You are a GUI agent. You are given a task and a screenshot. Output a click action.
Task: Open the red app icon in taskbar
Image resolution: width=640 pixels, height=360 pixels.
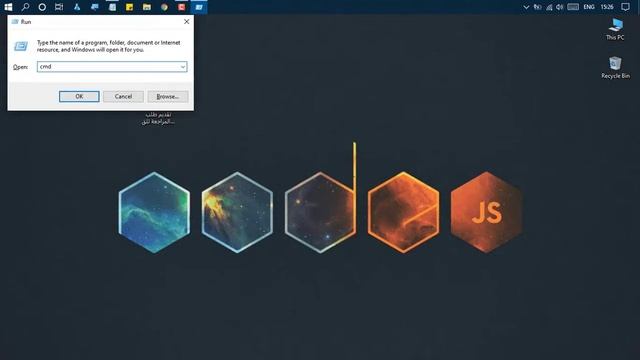tap(182, 7)
